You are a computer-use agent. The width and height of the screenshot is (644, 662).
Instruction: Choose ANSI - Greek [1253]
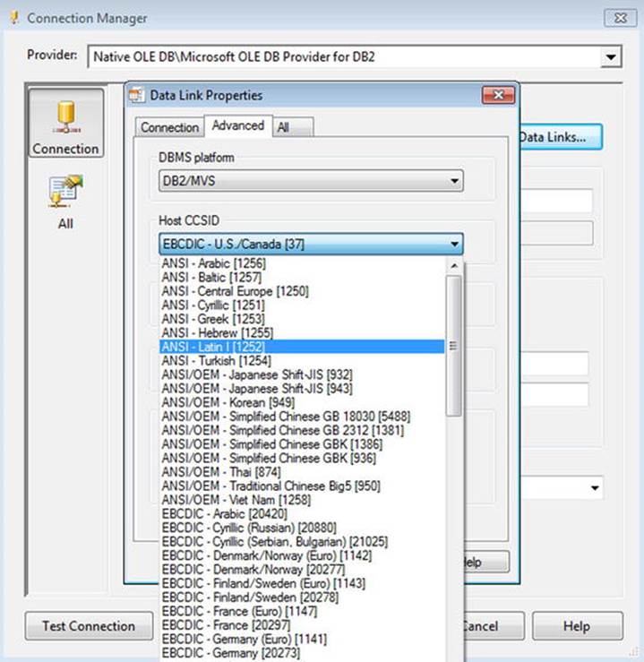click(302, 319)
